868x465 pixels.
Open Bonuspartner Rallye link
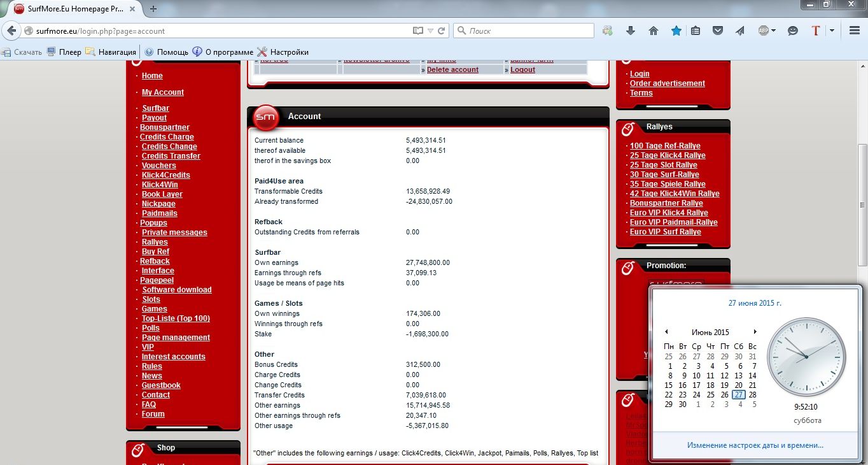click(x=666, y=203)
